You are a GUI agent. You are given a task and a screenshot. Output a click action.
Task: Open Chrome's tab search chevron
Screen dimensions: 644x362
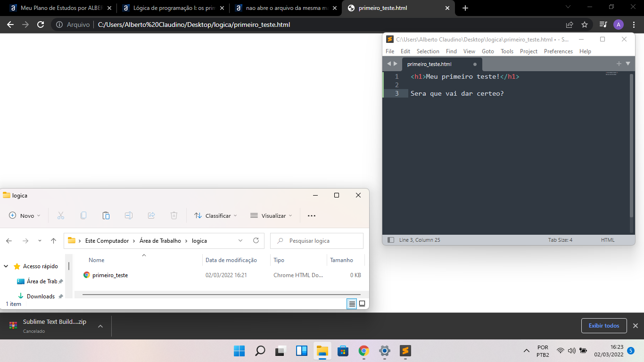coord(568,7)
